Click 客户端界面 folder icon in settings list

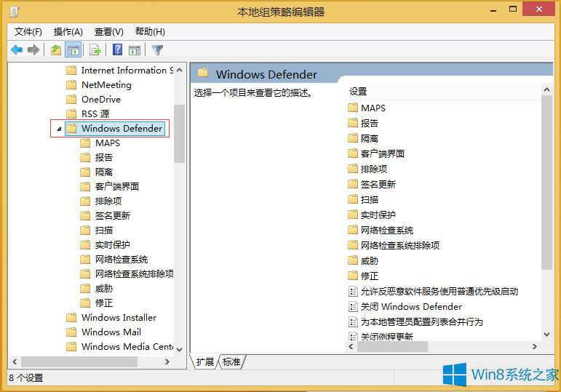point(353,153)
